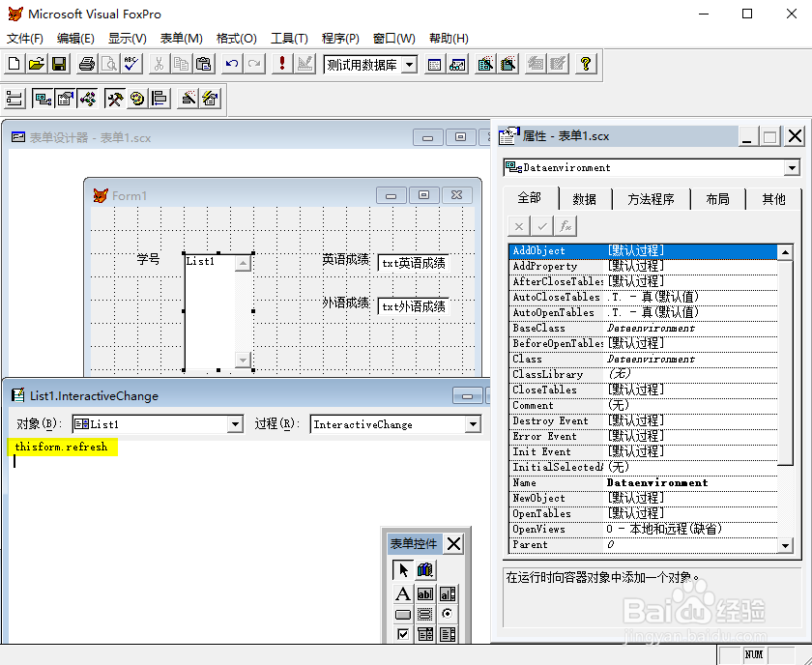This screenshot has width=812, height=665.
Task: Open the Dataenvironment object dropdown in properties
Action: [792, 168]
